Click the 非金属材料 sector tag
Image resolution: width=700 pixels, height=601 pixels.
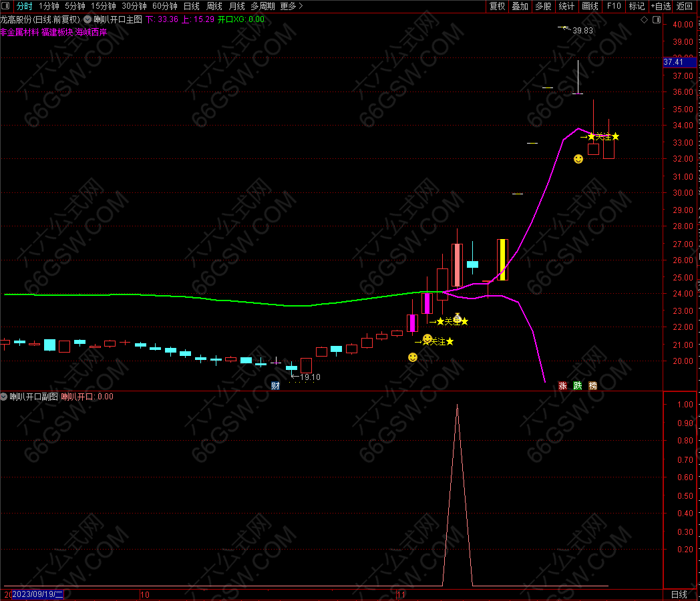point(19,32)
